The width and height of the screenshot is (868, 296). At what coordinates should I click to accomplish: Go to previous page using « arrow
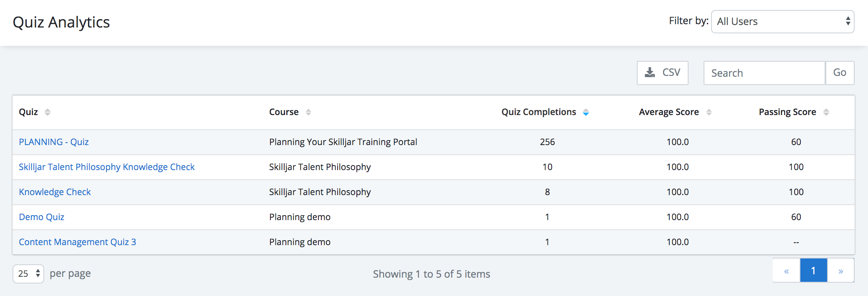(787, 271)
